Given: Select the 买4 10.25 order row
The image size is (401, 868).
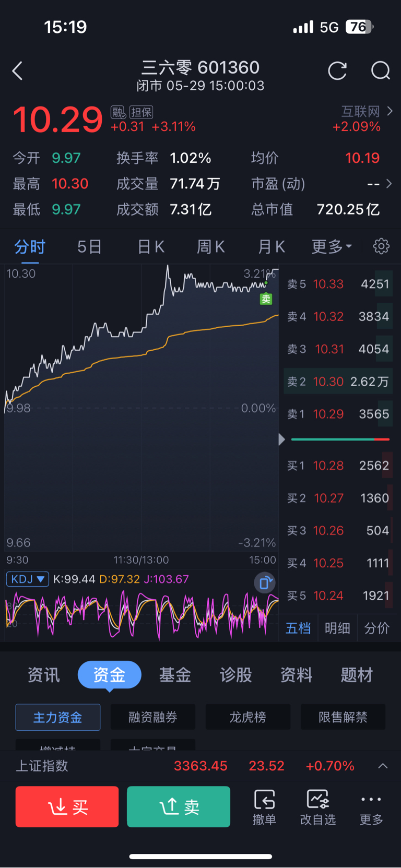Looking at the screenshot, I should 338,563.
